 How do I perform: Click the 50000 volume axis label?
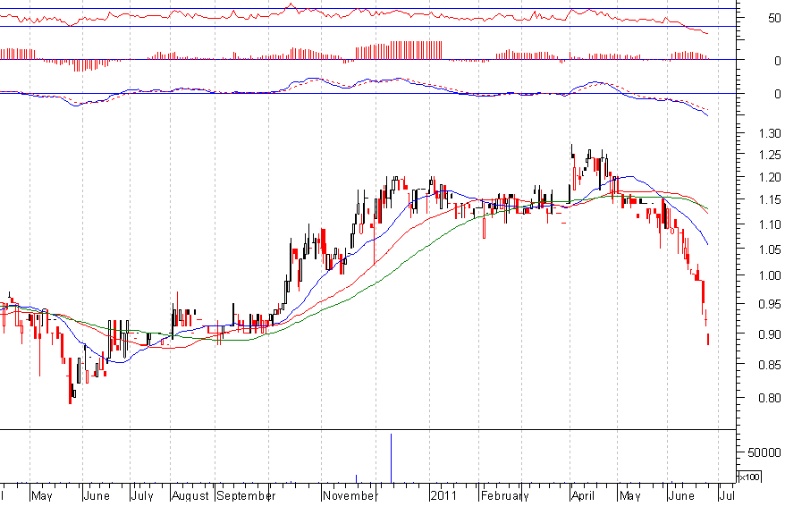point(763,452)
